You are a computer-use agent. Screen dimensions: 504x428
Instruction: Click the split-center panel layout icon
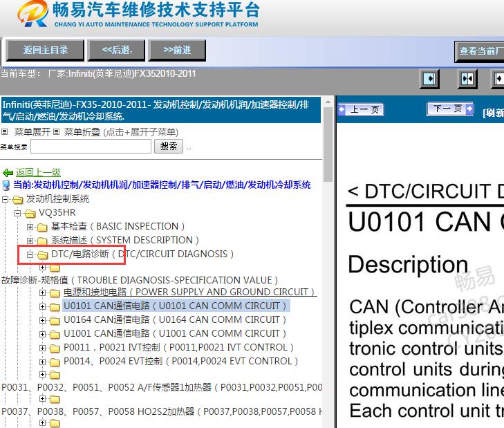tap(467, 78)
